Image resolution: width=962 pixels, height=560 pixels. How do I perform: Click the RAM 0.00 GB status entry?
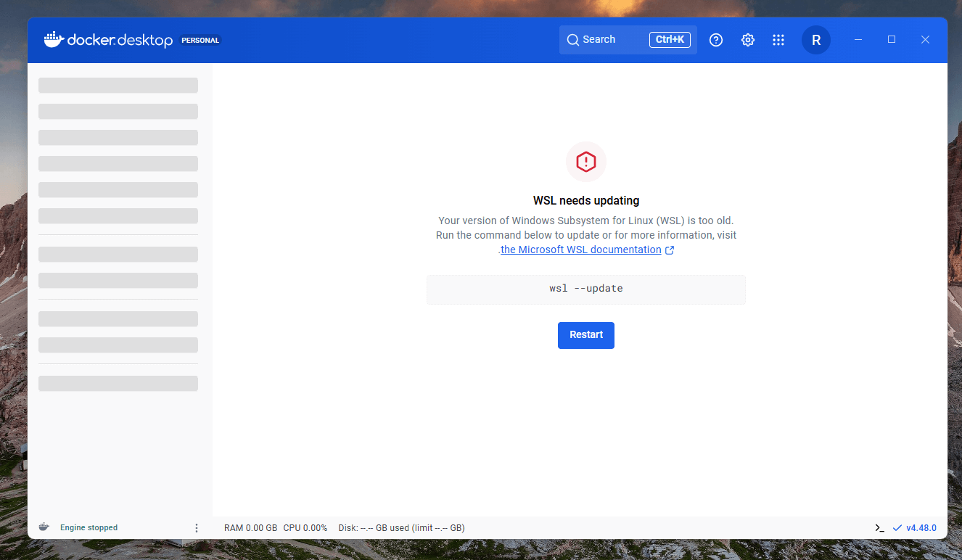pos(251,528)
